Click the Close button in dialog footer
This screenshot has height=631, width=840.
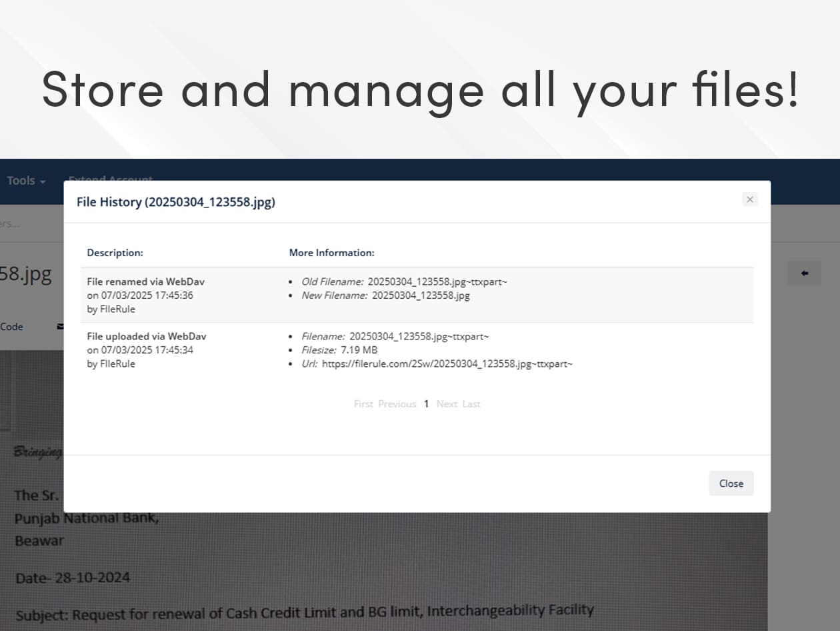pos(731,484)
